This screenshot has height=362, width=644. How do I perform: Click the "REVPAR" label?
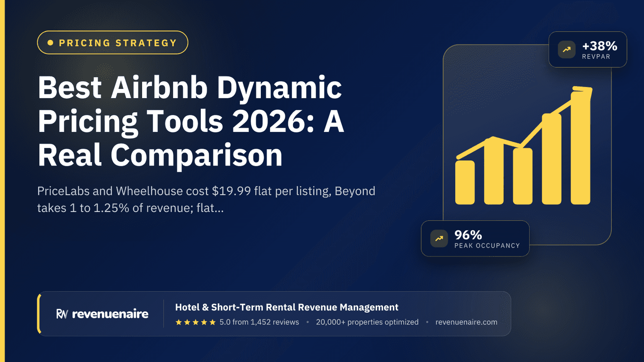[x=596, y=57]
